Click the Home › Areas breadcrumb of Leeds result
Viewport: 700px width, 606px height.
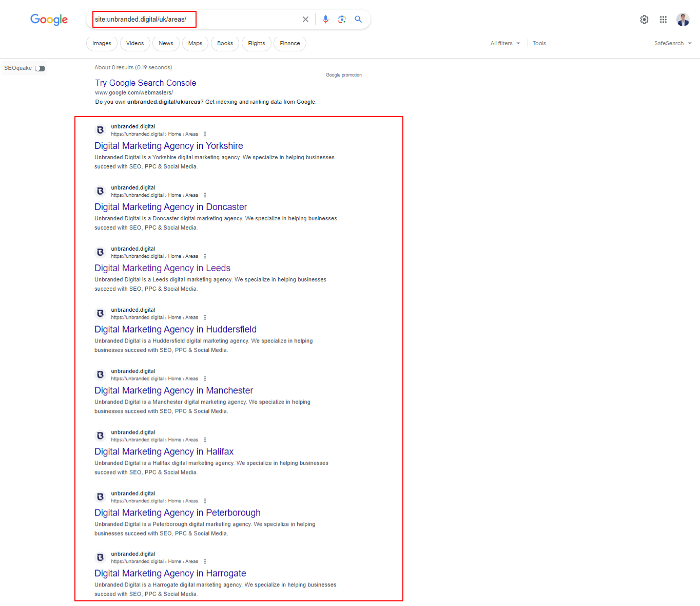click(x=183, y=256)
